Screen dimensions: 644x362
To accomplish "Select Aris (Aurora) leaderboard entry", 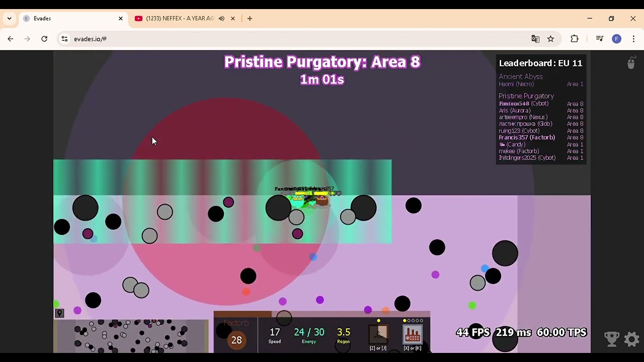I will [541, 111].
